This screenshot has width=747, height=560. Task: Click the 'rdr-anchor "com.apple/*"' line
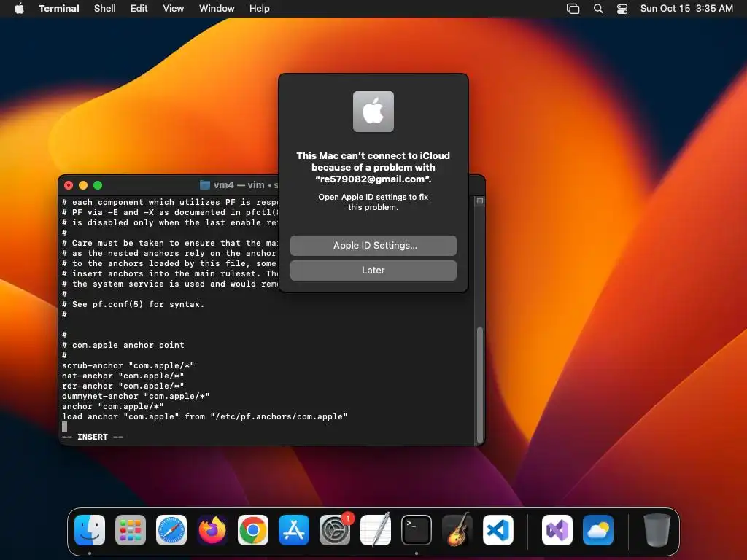click(x=123, y=386)
